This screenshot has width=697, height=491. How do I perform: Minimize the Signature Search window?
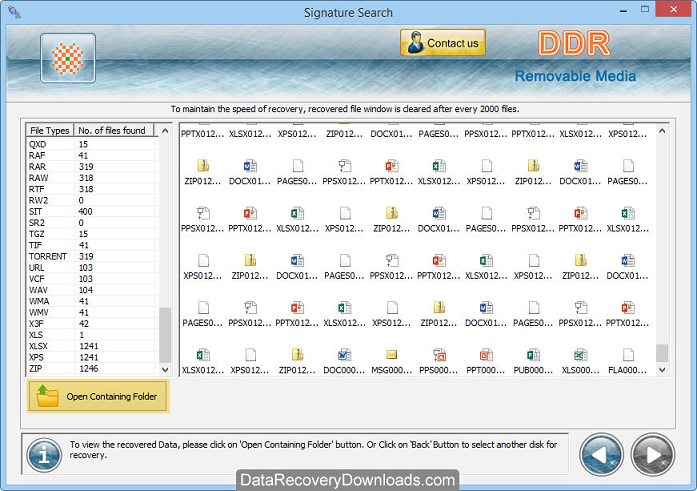(x=623, y=10)
